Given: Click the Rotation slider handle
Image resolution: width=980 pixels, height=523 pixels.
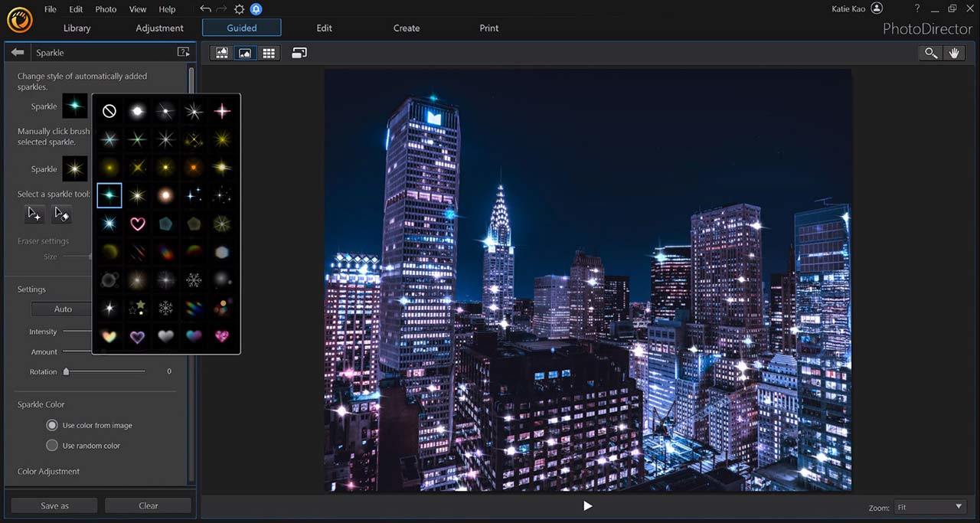Looking at the screenshot, I should pyautogui.click(x=66, y=371).
